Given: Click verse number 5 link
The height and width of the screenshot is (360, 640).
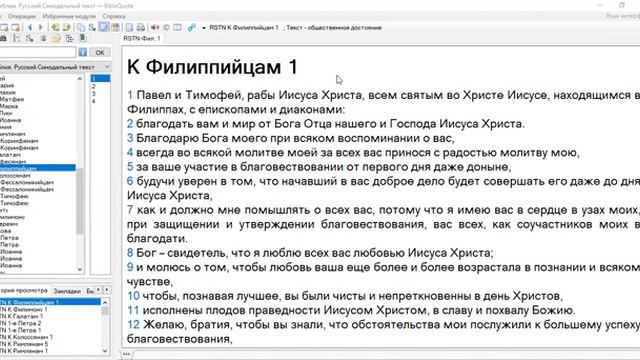Looking at the screenshot, I should (x=130, y=167).
